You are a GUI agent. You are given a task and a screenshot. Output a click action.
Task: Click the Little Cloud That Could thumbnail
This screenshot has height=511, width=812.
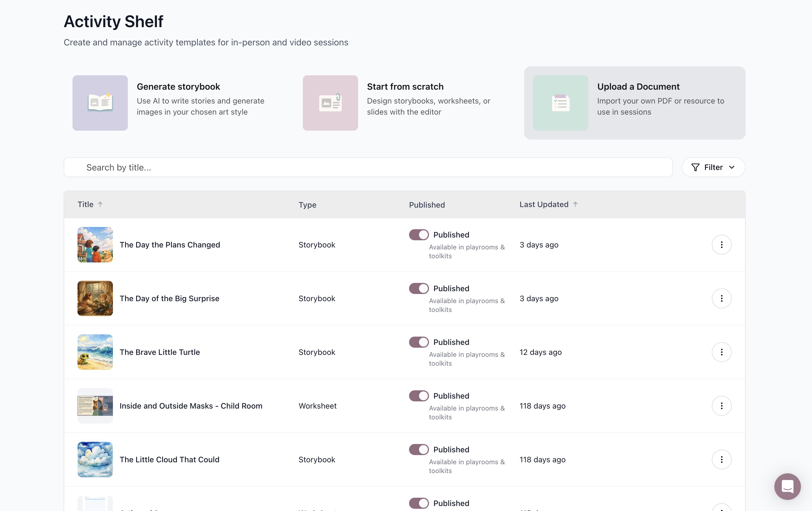pyautogui.click(x=95, y=460)
